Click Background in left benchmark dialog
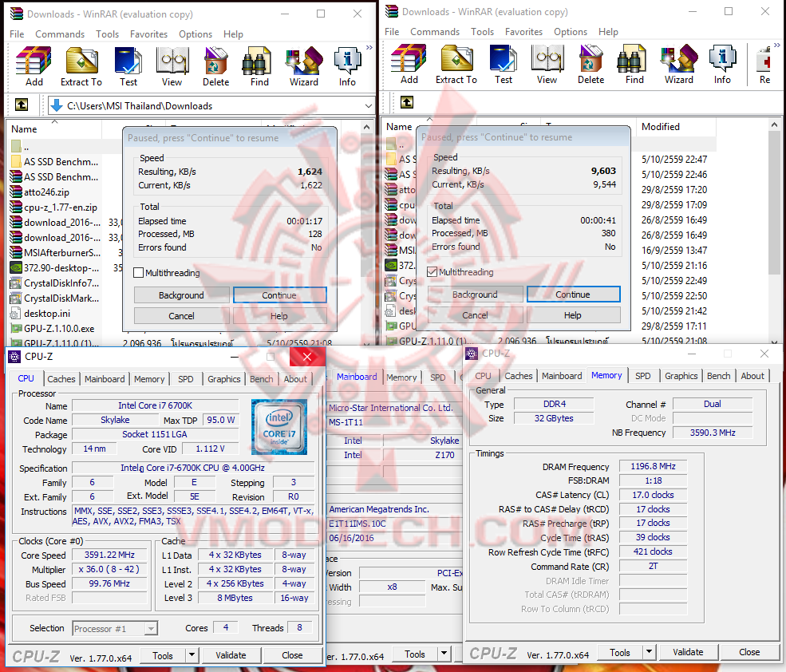786x672 pixels. (181, 295)
